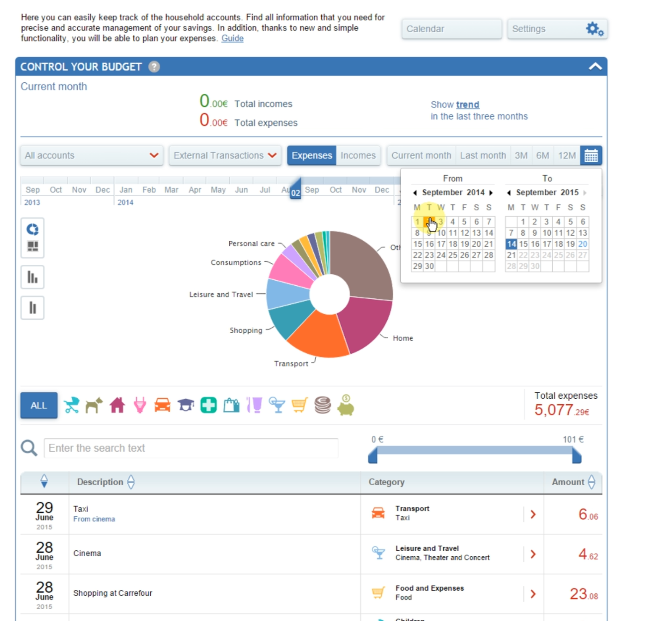Viewport: 672px width, 621px height.
Task: Expand the Cinema transaction category arrow
Action: tap(533, 554)
